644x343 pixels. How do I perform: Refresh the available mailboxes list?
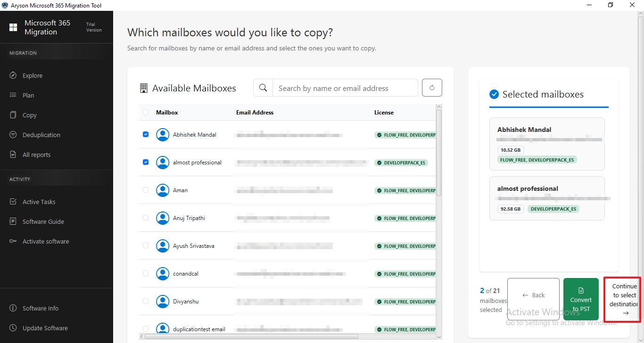[432, 88]
